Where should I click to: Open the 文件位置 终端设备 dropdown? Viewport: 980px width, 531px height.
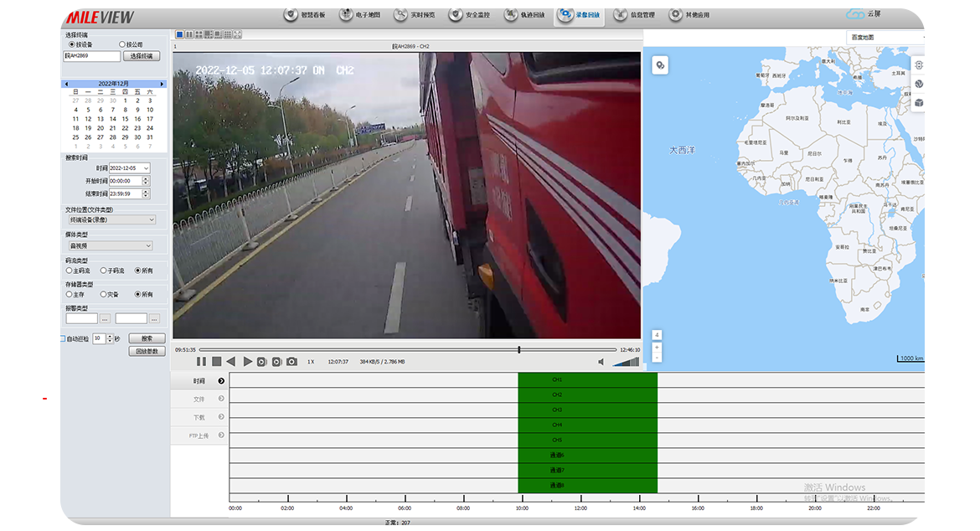pos(111,219)
